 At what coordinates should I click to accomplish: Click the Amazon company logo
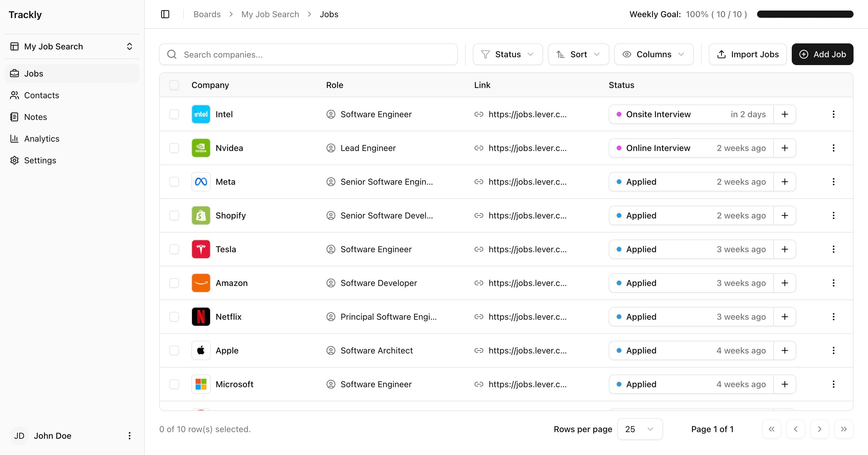click(x=201, y=283)
